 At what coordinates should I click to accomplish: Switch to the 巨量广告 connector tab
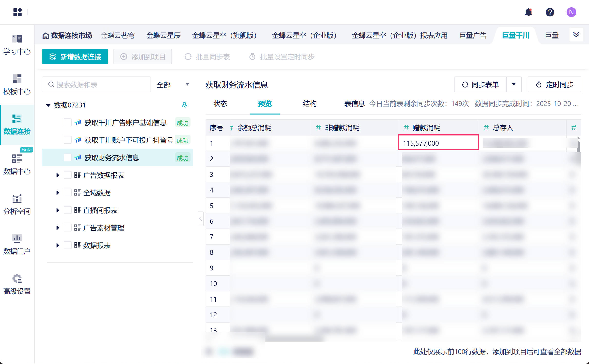pyautogui.click(x=473, y=36)
